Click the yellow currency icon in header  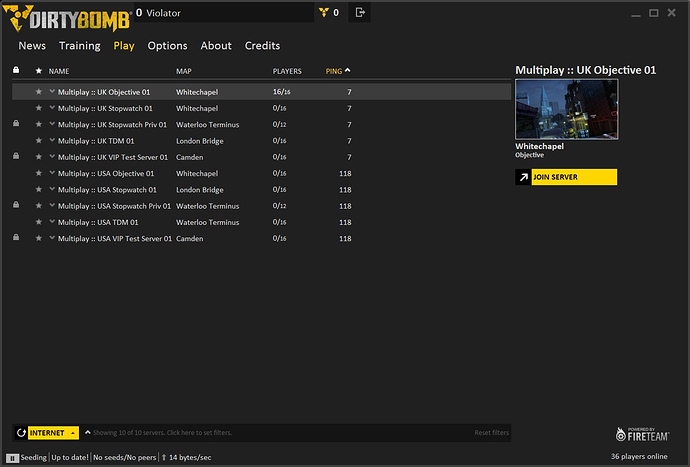coord(323,13)
